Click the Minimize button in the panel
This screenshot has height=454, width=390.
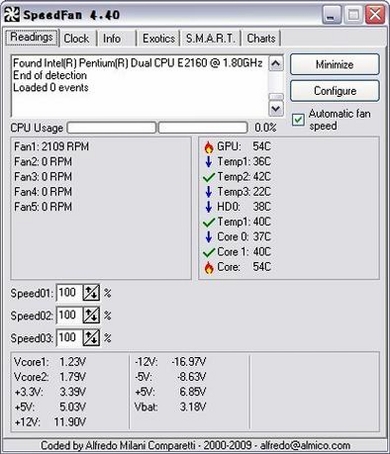335,64
